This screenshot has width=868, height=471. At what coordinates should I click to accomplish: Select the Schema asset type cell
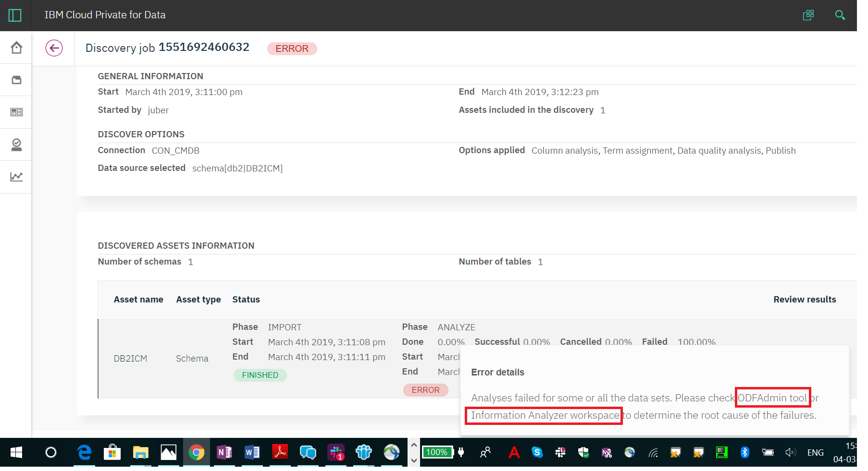point(192,359)
